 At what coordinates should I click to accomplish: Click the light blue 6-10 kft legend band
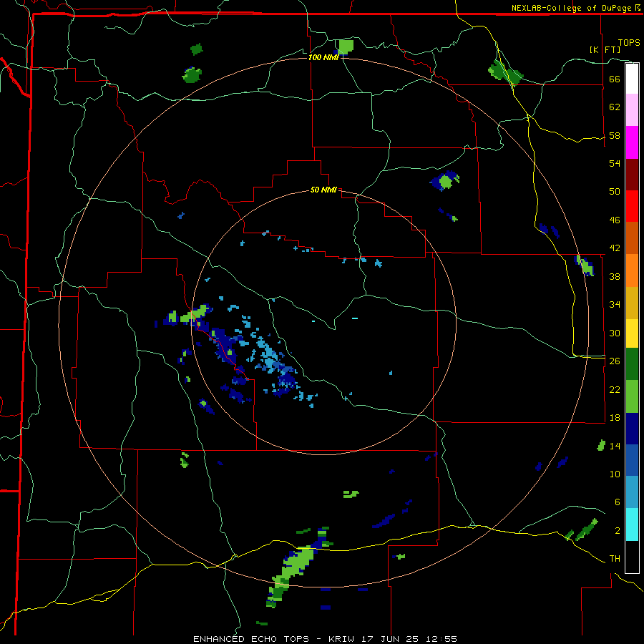[632, 492]
